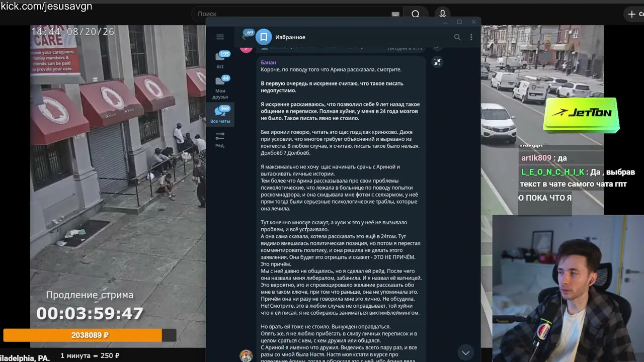
Task: Click chat username artik809
Action: 536,158
